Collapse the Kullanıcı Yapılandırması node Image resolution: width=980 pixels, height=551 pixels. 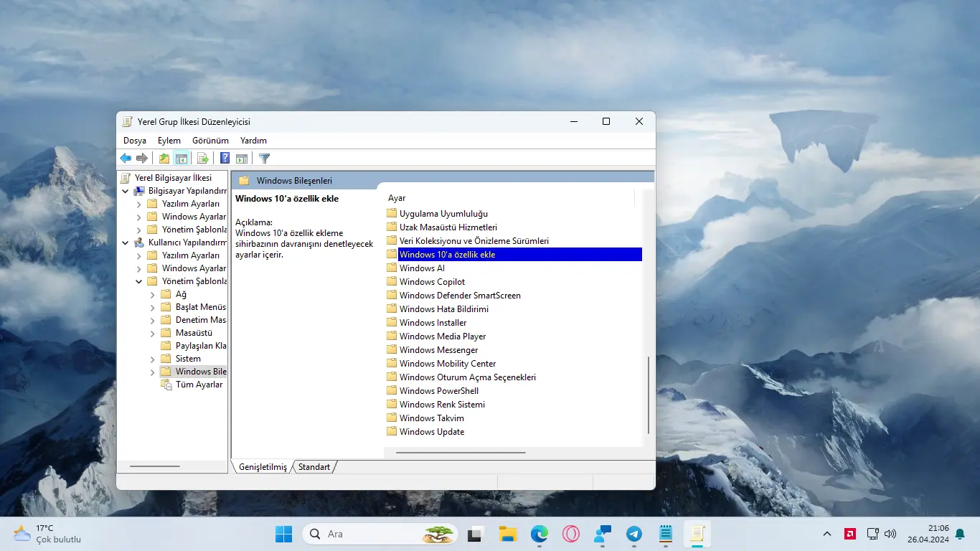tap(126, 242)
